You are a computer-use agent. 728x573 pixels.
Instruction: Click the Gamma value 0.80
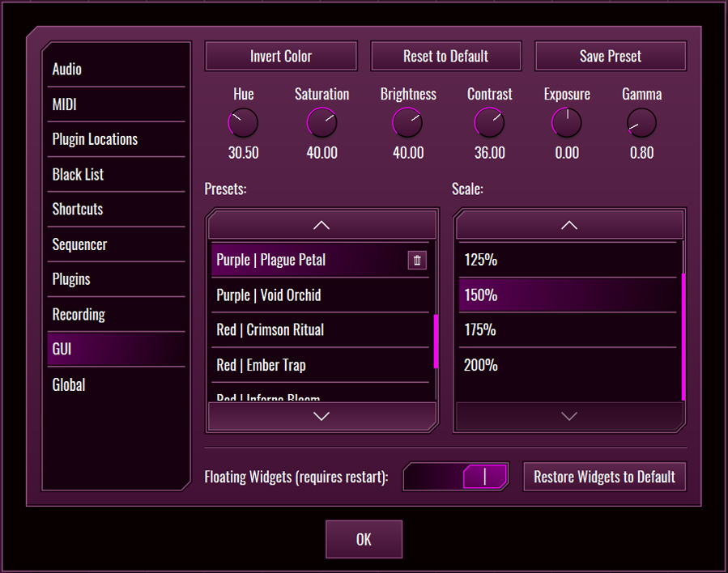[x=641, y=153]
